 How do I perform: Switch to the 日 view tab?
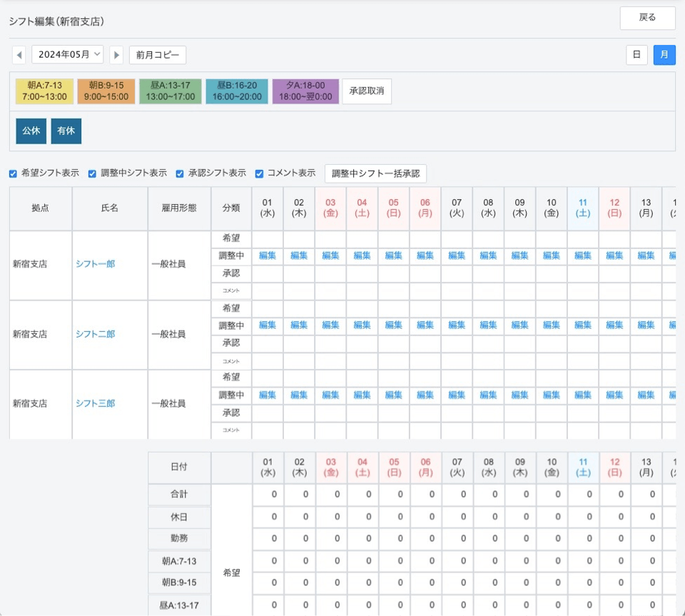pyautogui.click(x=636, y=55)
